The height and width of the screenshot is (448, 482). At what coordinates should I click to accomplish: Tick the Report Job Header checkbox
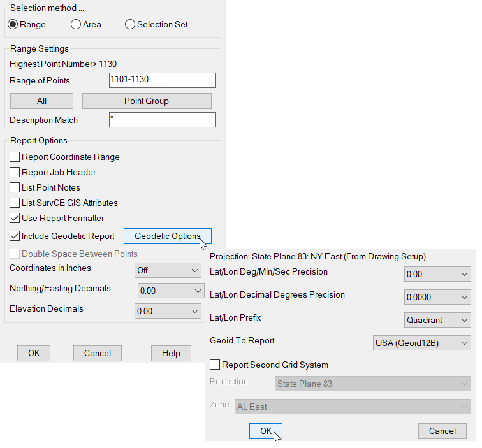15,172
